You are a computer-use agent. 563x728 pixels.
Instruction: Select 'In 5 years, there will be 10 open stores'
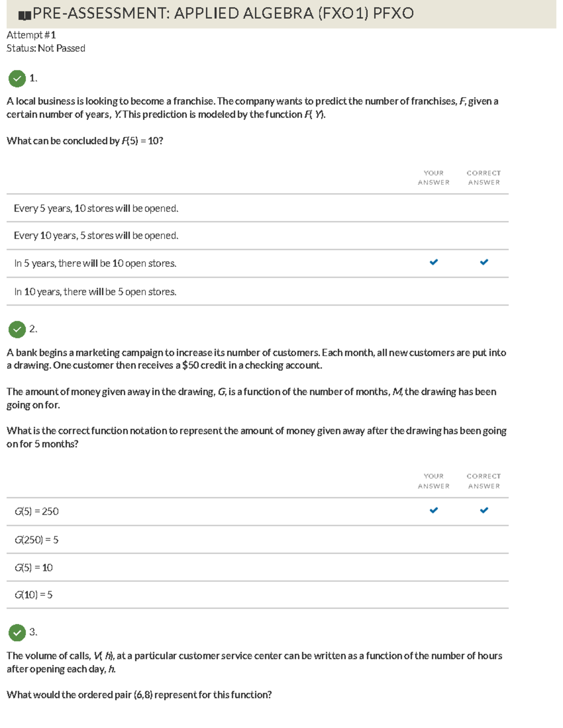click(x=95, y=263)
